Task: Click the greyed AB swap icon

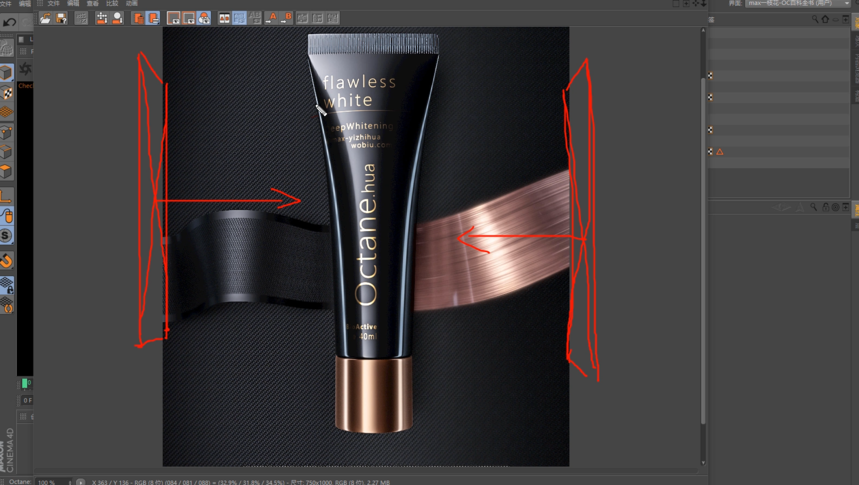Action: tap(255, 18)
